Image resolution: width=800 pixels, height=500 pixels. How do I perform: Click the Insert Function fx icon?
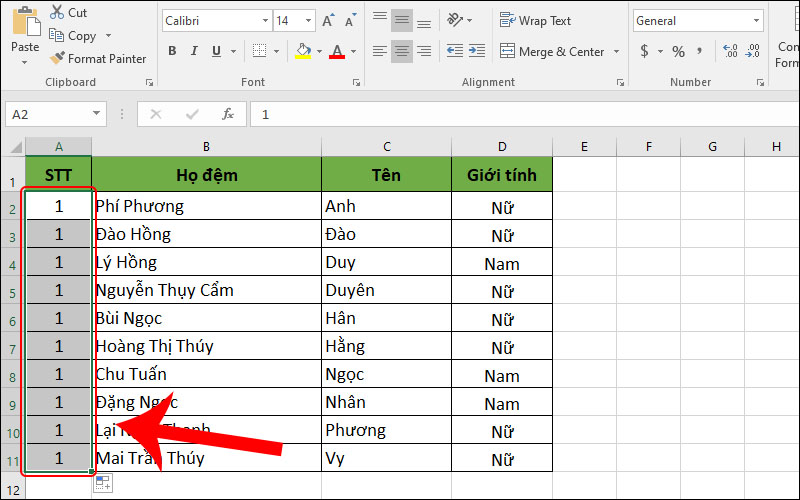228,114
